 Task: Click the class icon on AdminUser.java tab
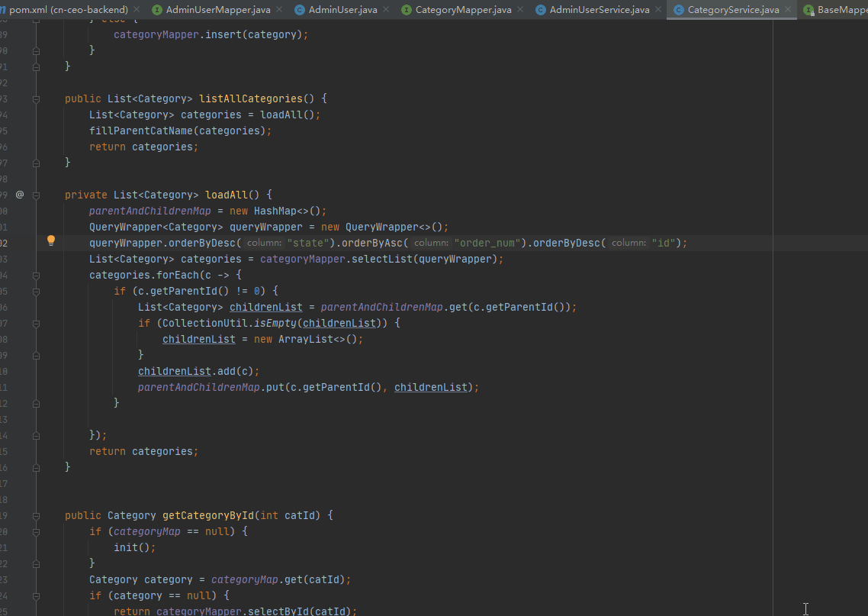(300, 9)
